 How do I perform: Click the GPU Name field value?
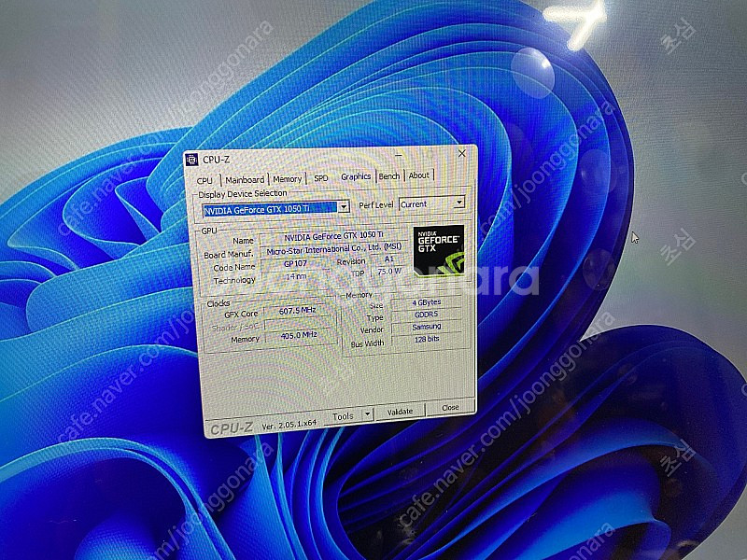point(333,236)
